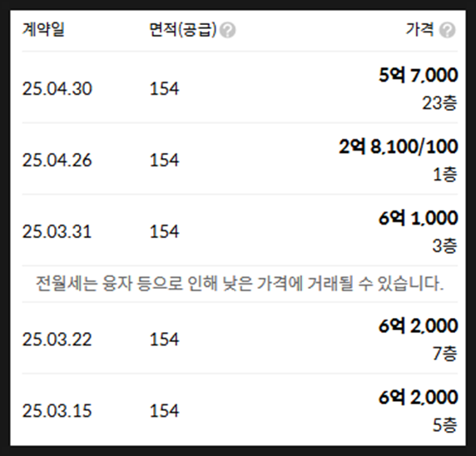Viewport: 476px width, 456px height.
Task: Select the 면적(공급) column header
Action: (183, 29)
